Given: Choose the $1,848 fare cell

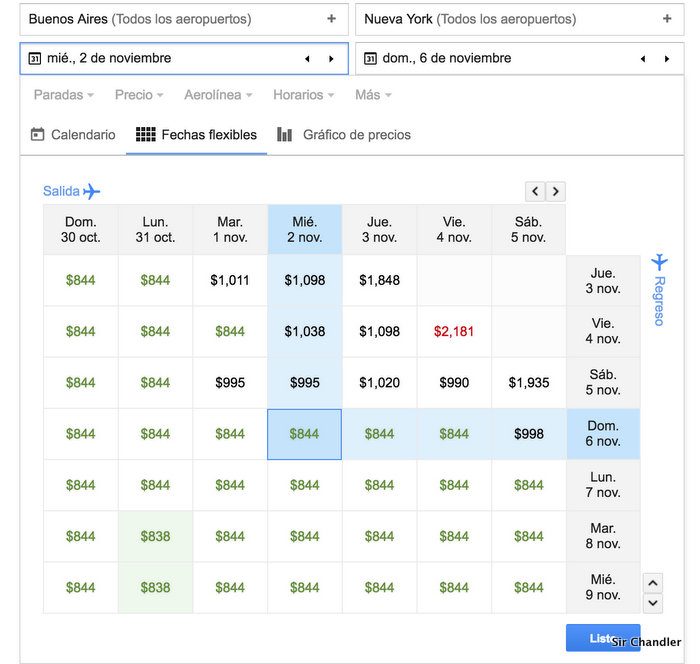Looking at the screenshot, I should click(x=379, y=280).
